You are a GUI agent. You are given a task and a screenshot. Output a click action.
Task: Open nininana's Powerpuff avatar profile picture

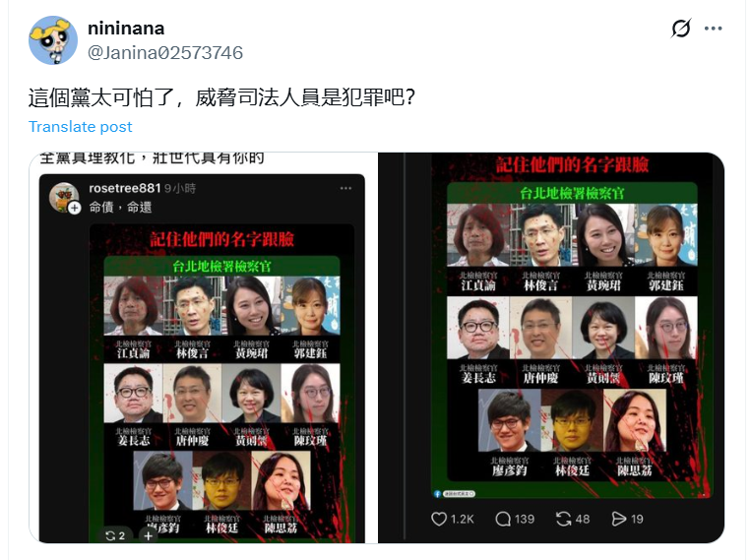click(x=53, y=40)
